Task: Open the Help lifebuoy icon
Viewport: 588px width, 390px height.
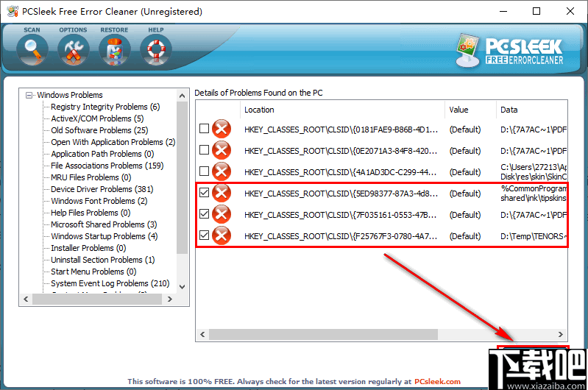Action: point(156,50)
